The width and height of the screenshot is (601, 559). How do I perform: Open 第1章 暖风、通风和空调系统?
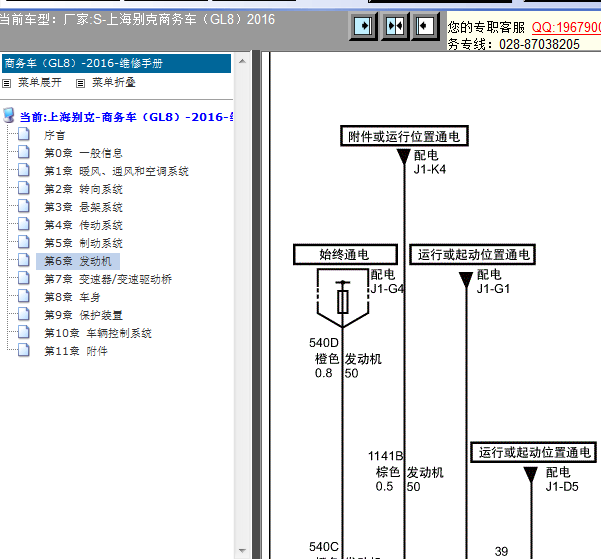117,171
